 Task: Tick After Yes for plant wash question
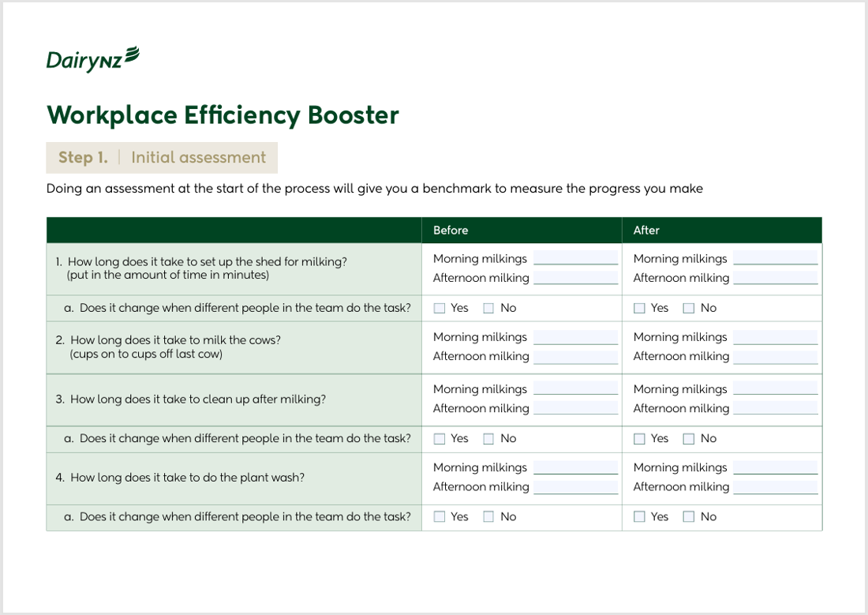coord(639,516)
